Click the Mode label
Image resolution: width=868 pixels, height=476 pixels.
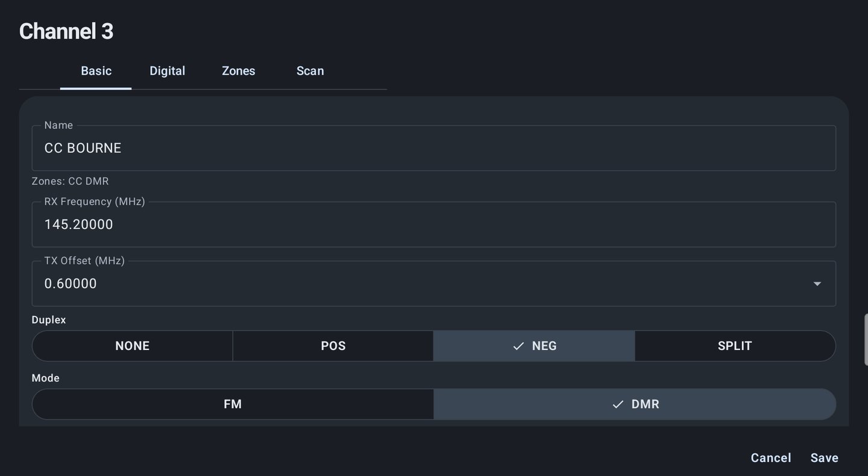(46, 378)
